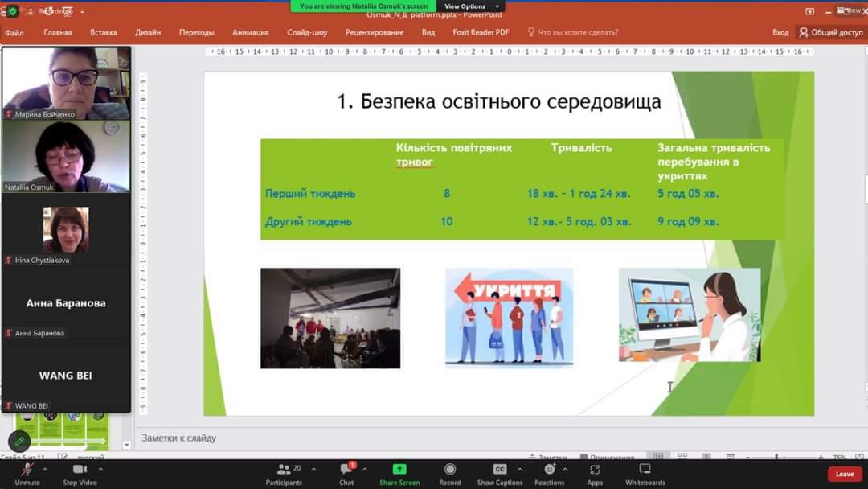Select Irina Chystiakova's participant tile
Image resolution: width=868 pixels, height=489 pixels.
(x=66, y=230)
